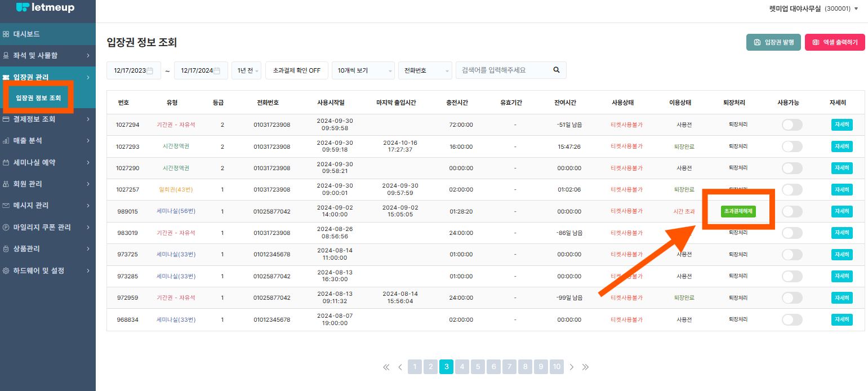This screenshot has width=868, height=391.
Task: Click the seat and locker sidebar icon
Action: click(x=6, y=56)
